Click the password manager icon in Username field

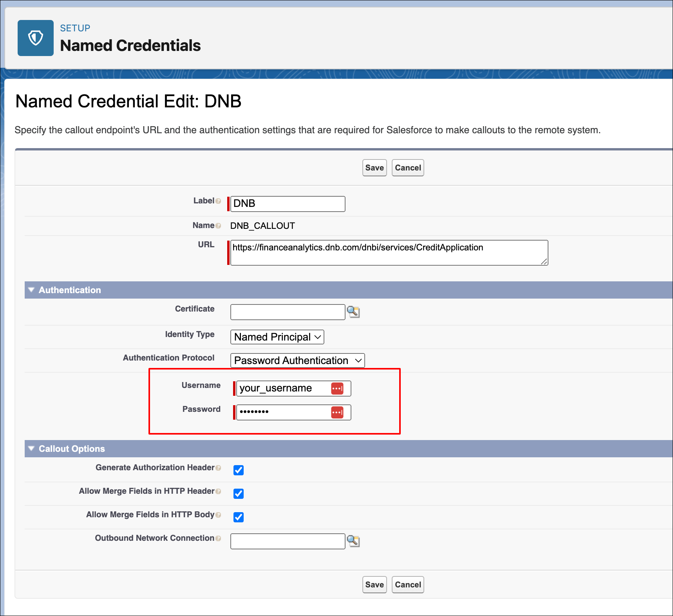337,388
